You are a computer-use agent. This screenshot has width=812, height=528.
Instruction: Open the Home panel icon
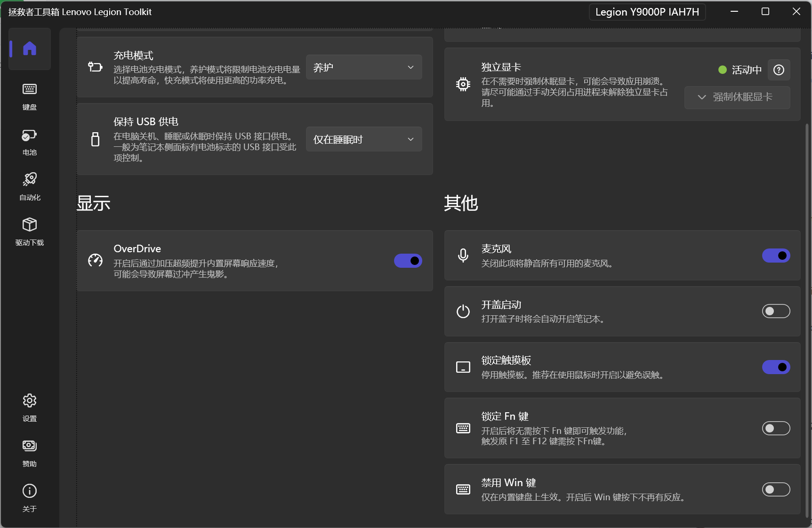(29, 48)
